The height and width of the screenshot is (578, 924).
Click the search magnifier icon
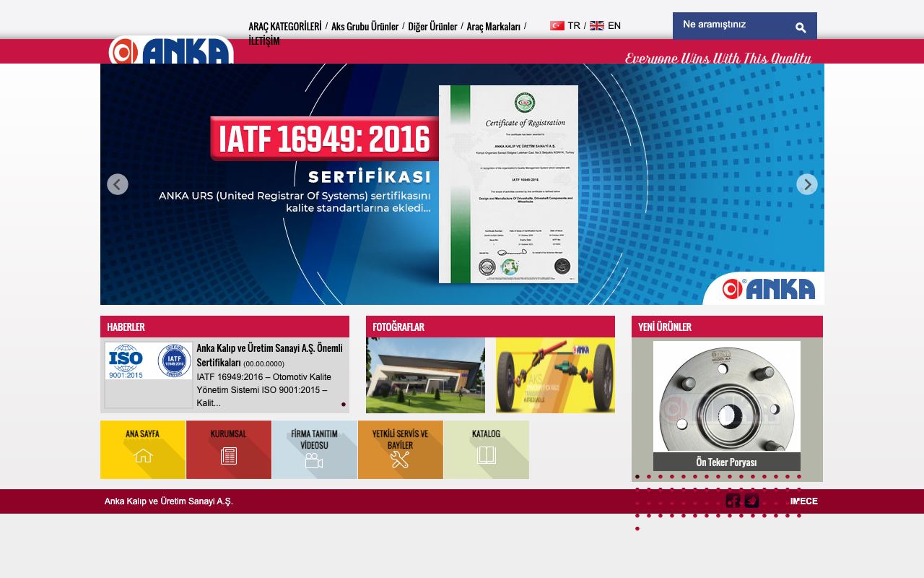[801, 27]
